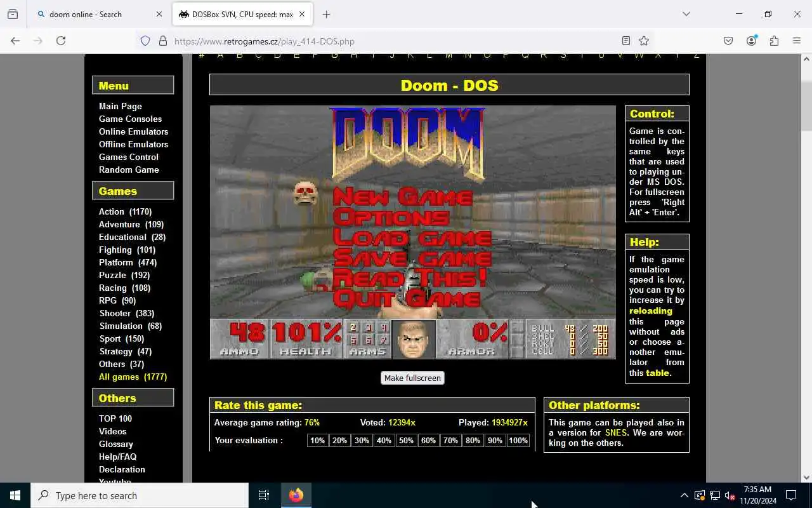The image size is (812, 508).
Task: Open the tracking protection shield icon
Action: pyautogui.click(x=145, y=41)
